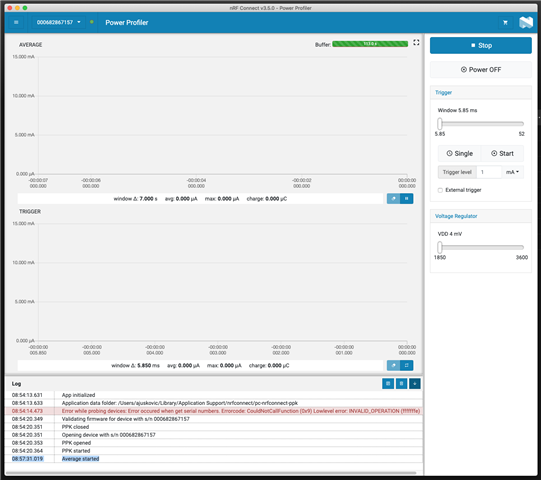Select the red error log entry
Image resolution: width=541 pixels, height=480 pixels.
(214, 411)
